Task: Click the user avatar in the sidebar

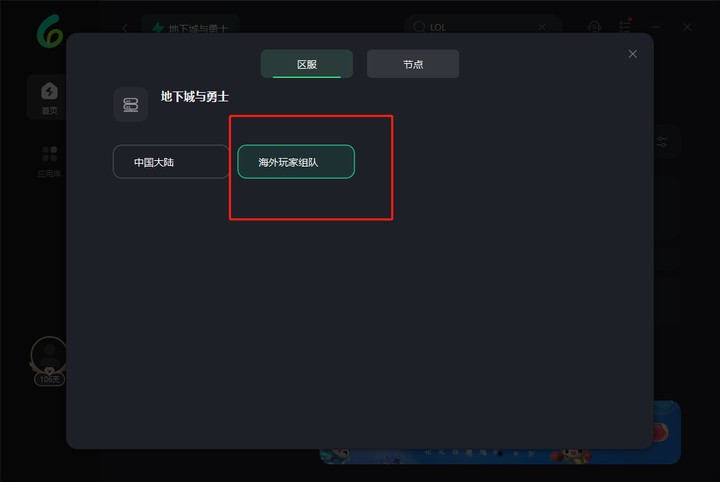Action: pyautogui.click(x=48, y=355)
